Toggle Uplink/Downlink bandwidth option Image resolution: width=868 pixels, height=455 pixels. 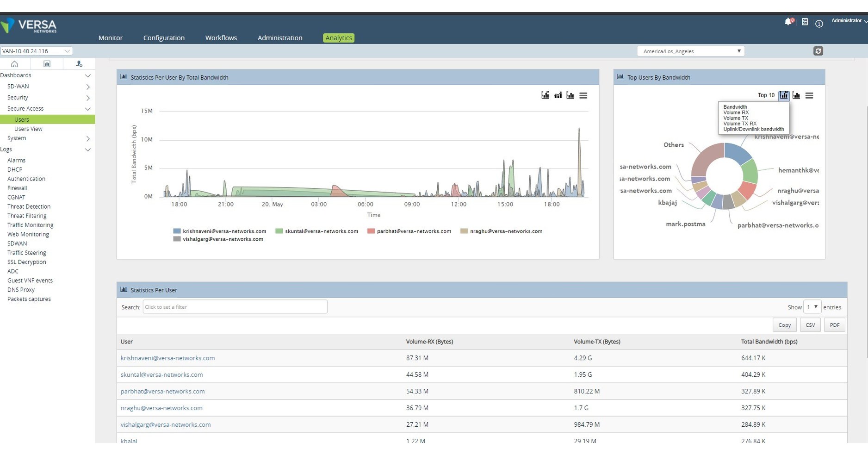753,129
